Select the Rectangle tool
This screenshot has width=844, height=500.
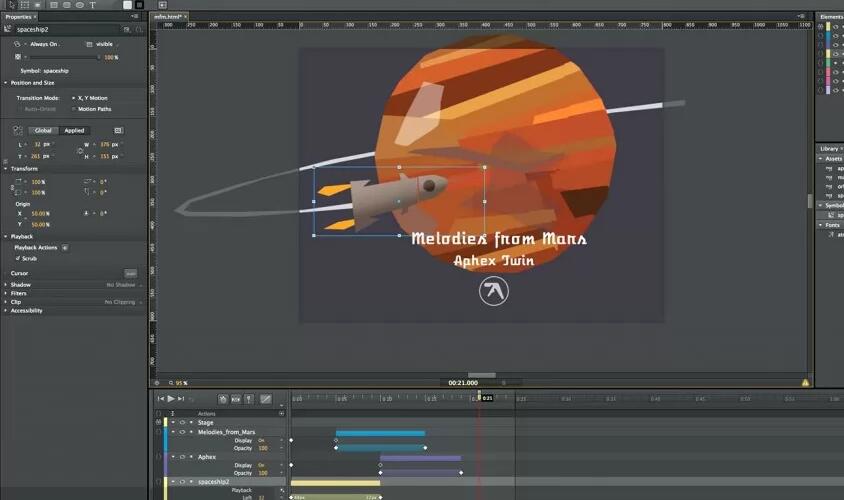tap(54, 5)
